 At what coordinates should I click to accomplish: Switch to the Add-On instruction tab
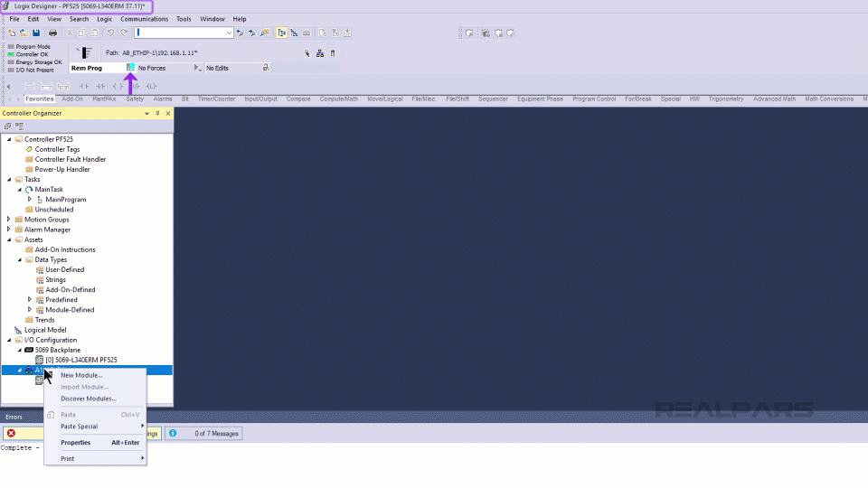pyautogui.click(x=72, y=99)
